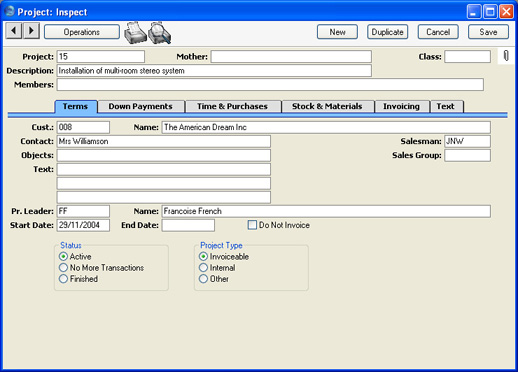This screenshot has width=518, height=372.
Task: Click the app icon in the title bar
Action: click(9, 11)
